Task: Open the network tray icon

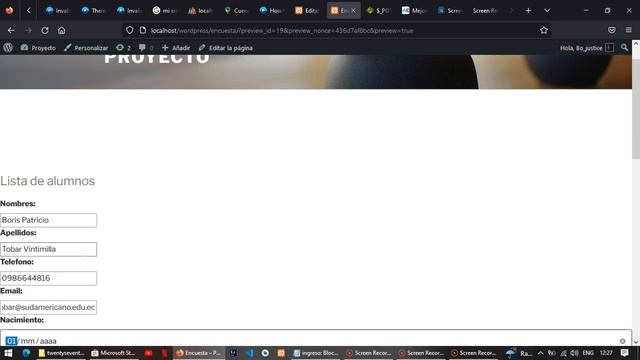Action: click(x=563, y=353)
